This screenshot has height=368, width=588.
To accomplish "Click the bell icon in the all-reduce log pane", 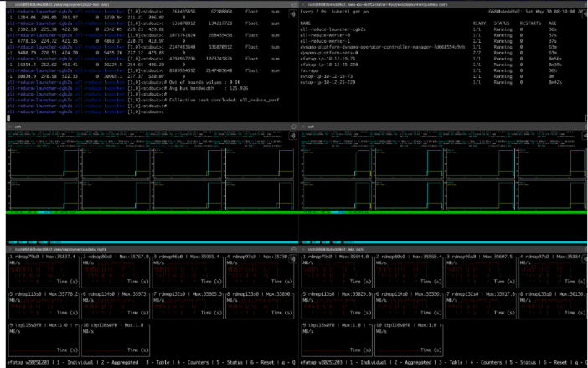I will point(292,14).
